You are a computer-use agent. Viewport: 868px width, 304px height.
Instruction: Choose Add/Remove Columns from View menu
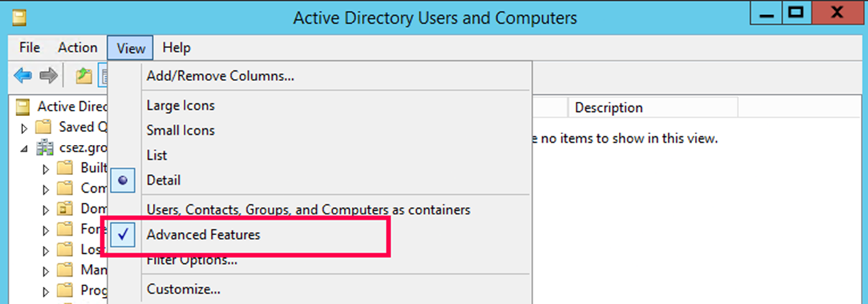coord(220,75)
